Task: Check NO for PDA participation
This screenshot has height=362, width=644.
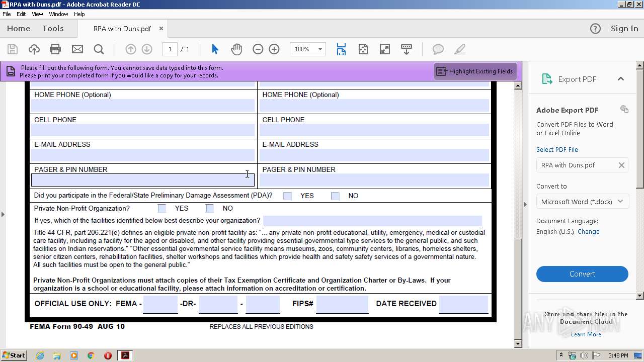Action: coord(336,196)
